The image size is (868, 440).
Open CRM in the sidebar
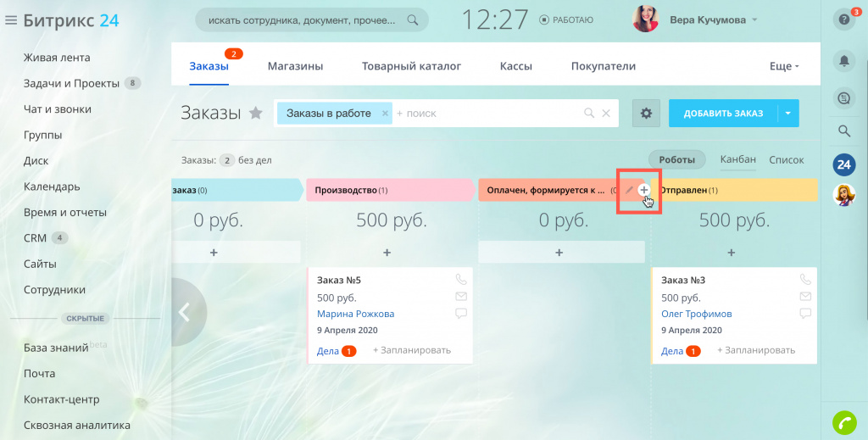click(x=35, y=238)
